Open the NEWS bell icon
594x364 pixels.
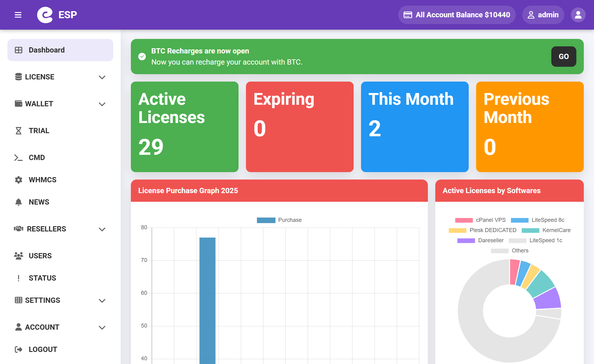point(19,202)
